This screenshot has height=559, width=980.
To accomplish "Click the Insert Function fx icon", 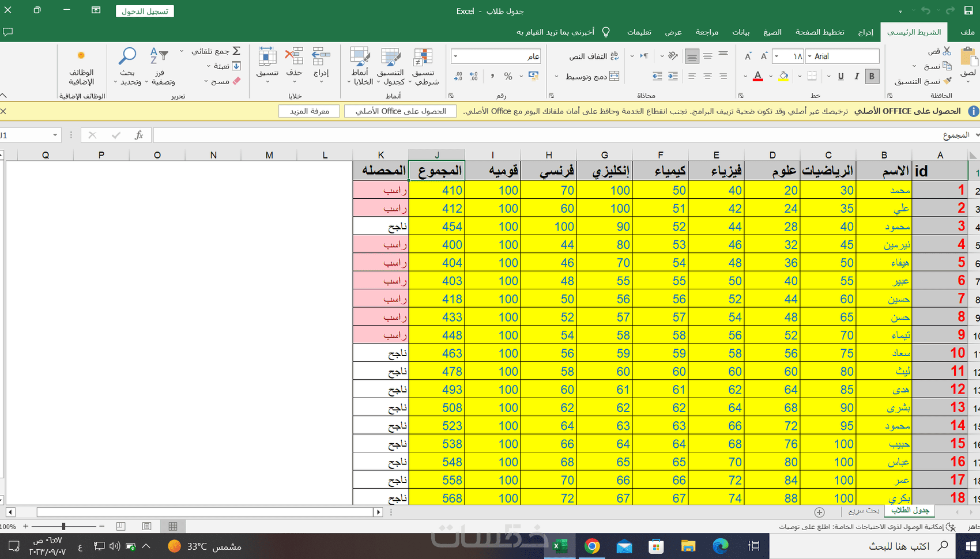I will click(x=139, y=135).
